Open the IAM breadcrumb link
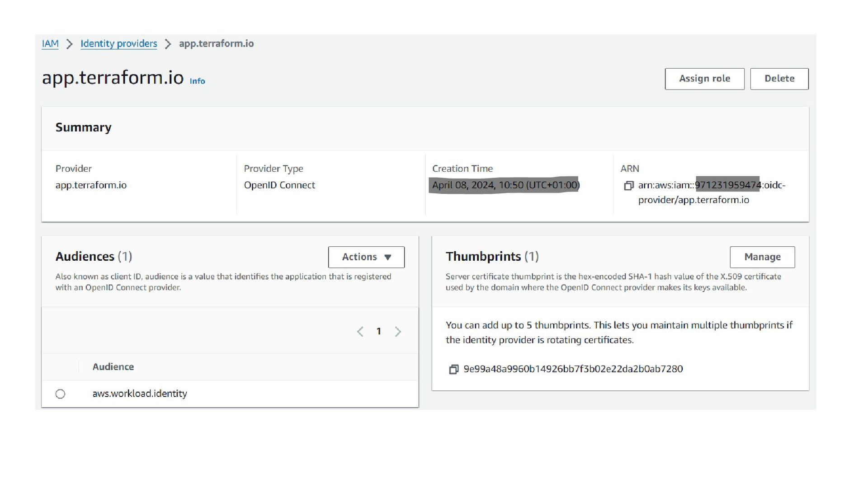Screen dimensions: 868x488 [x=50, y=44]
